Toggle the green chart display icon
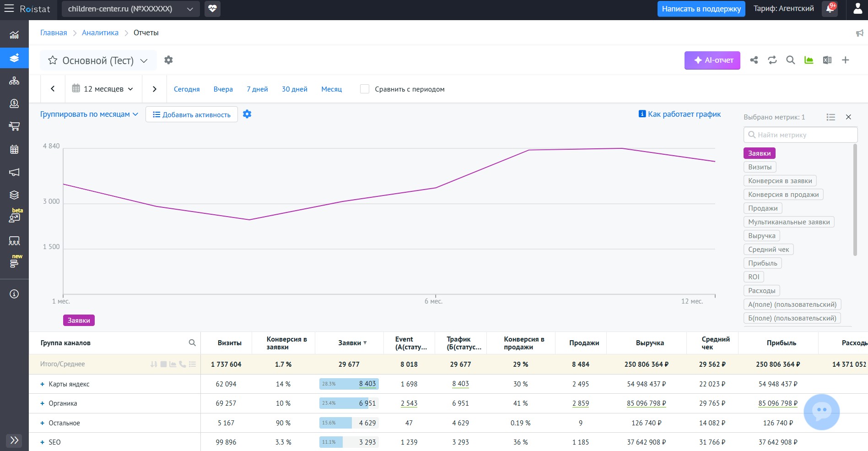This screenshot has height=451, width=868. (x=809, y=60)
